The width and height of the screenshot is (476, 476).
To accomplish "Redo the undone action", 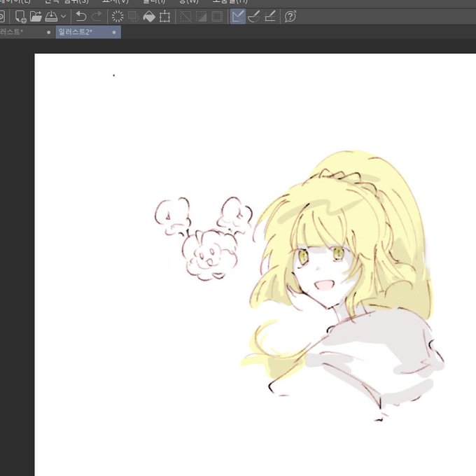I will click(97, 17).
